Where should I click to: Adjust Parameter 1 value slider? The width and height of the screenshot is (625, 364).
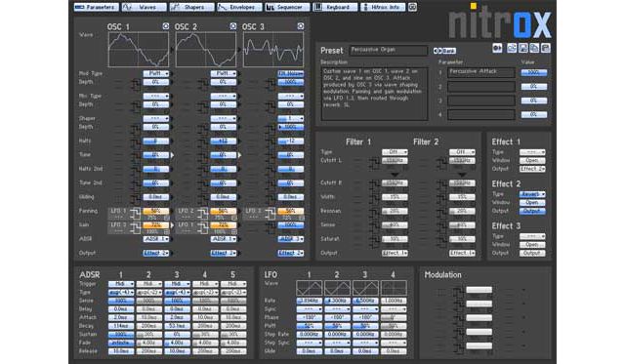pos(534,72)
